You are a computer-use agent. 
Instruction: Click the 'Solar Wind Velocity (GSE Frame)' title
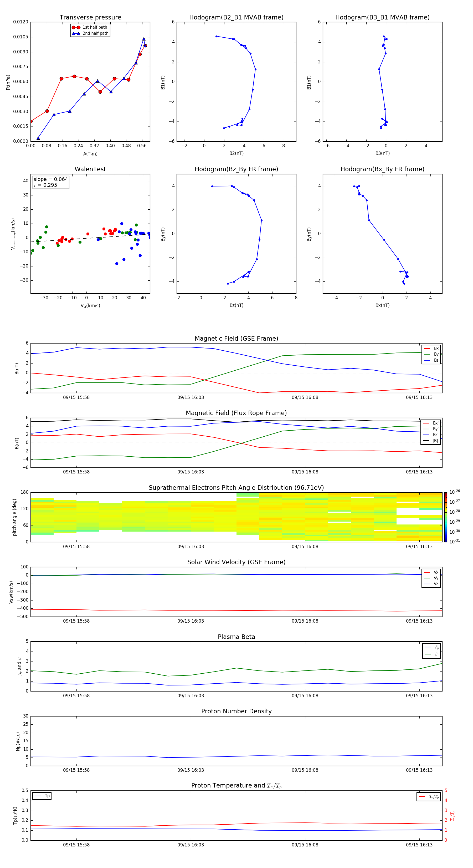(236, 562)
